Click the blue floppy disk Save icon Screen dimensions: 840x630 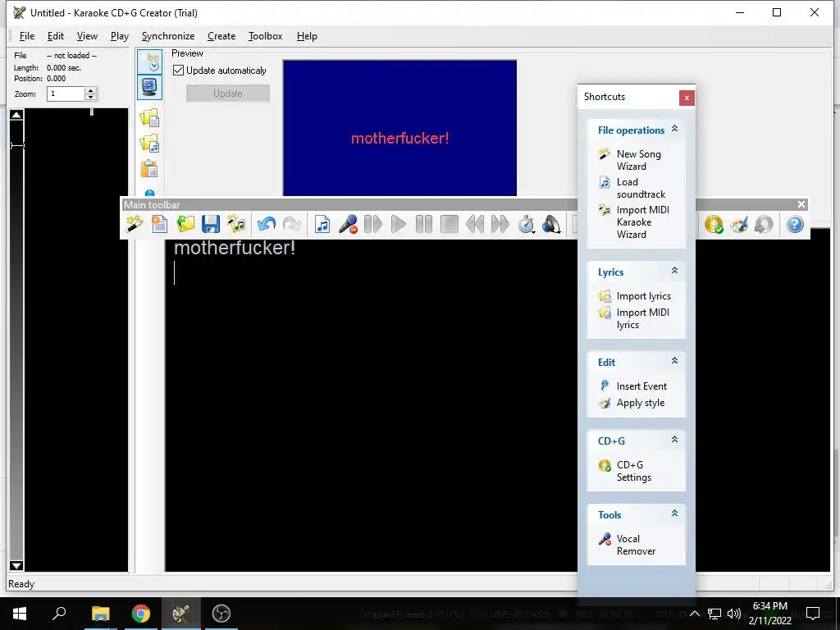(x=211, y=224)
